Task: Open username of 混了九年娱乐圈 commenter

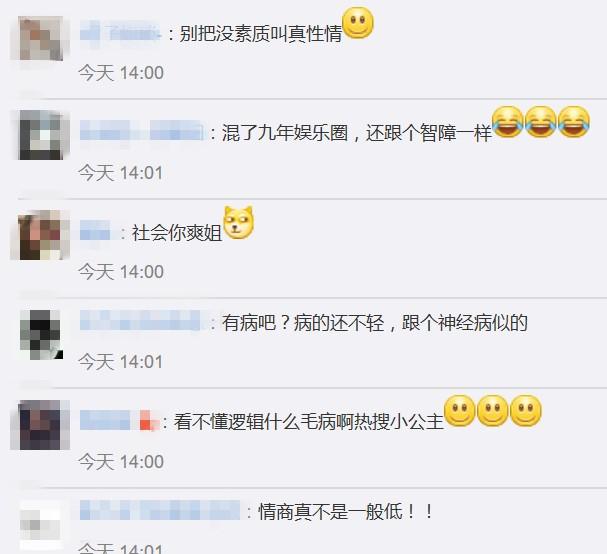Action: (x=142, y=130)
